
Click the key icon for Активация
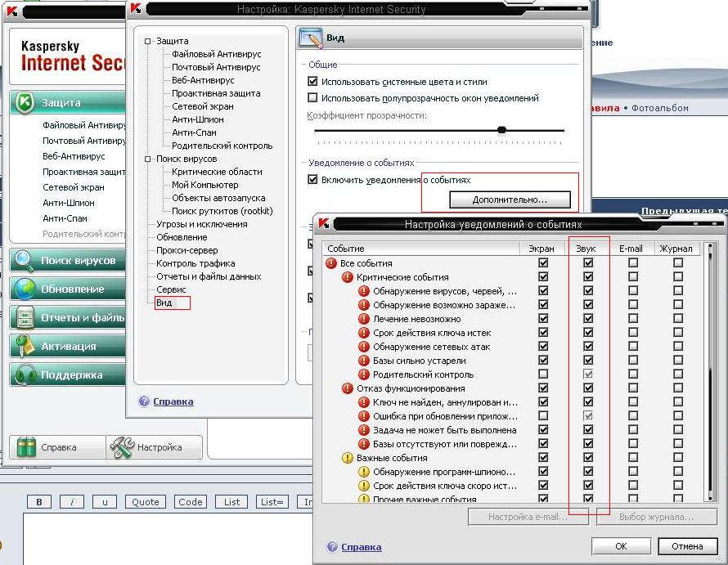pyautogui.click(x=25, y=347)
